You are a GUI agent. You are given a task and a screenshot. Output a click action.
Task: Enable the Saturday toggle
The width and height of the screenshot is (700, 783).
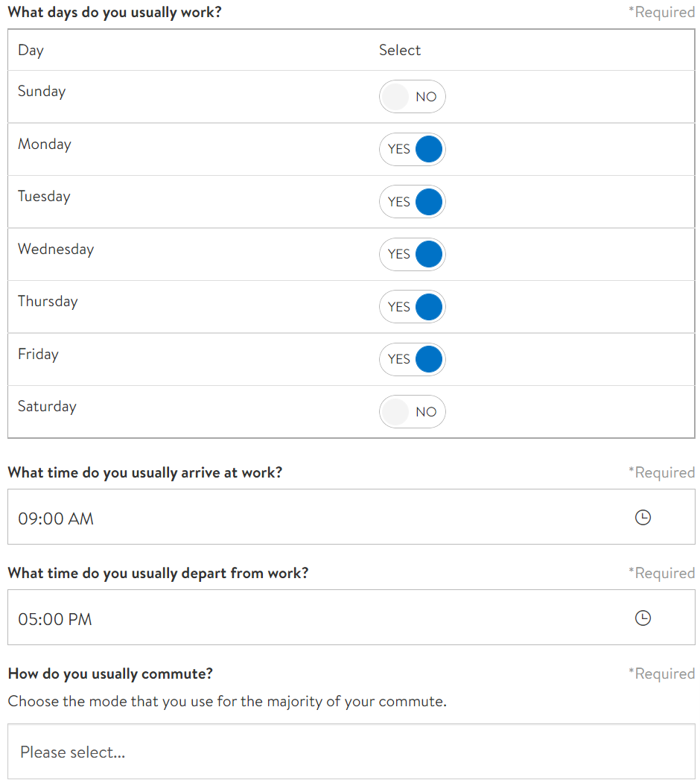pyautogui.click(x=412, y=411)
